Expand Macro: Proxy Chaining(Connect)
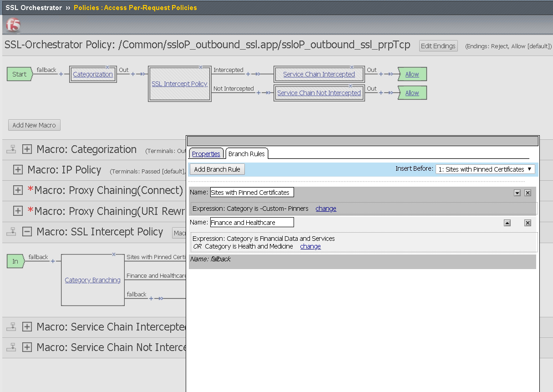Screen dimensions: 553x392 18,190
